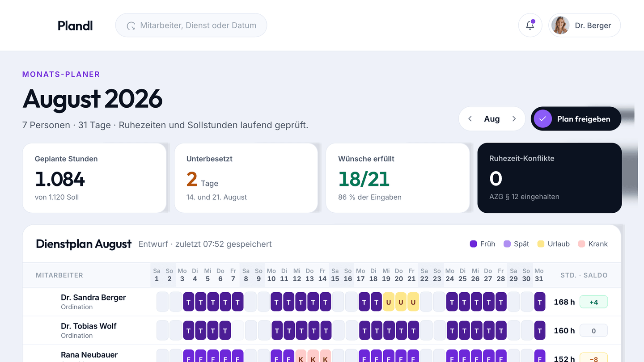Click the Entwurf zuletzt 07:52 gespeichert status
The width and height of the screenshot is (644, 362).
pos(205,244)
